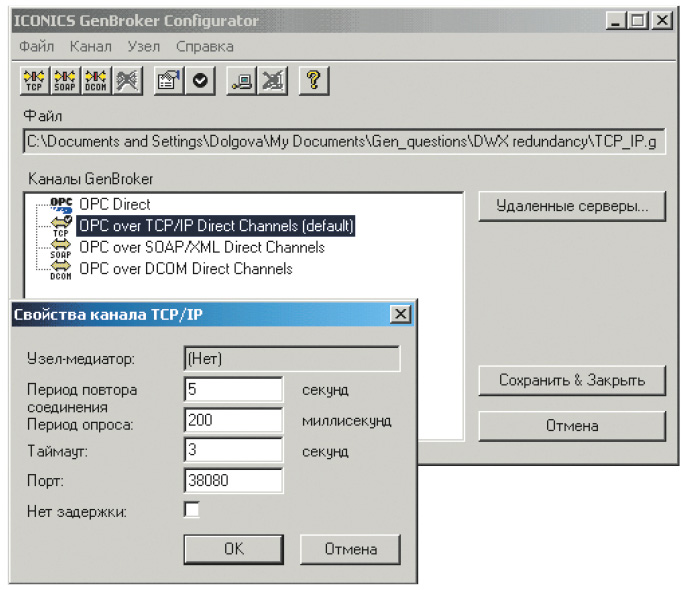
Task: Click Отмена in the TCP/IP properties dialog
Action: point(350,549)
